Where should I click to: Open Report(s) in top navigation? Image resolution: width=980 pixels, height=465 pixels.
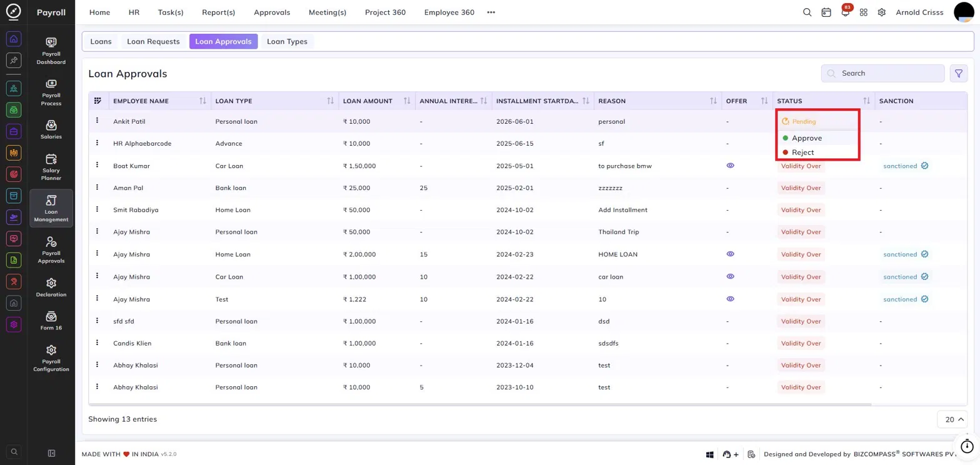(219, 12)
